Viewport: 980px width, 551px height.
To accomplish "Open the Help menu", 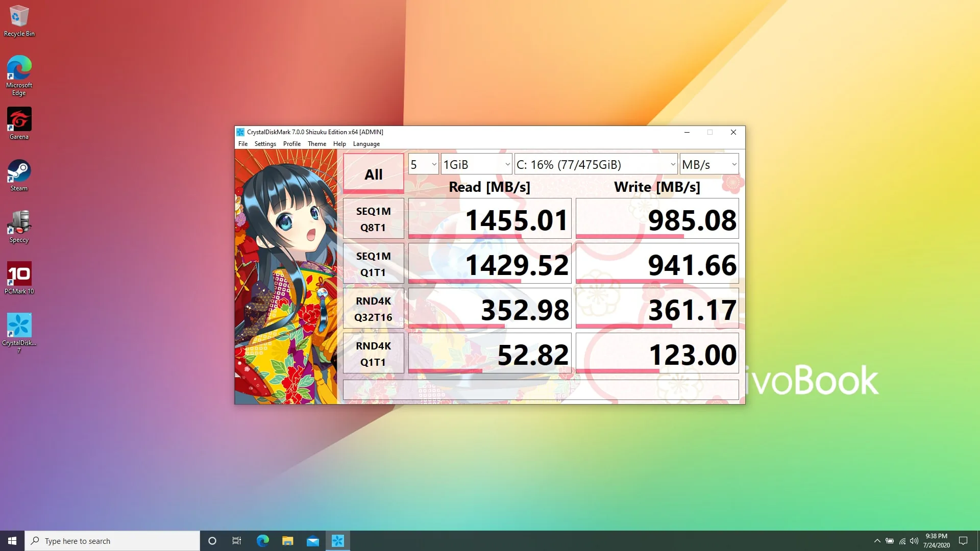I will pos(339,144).
